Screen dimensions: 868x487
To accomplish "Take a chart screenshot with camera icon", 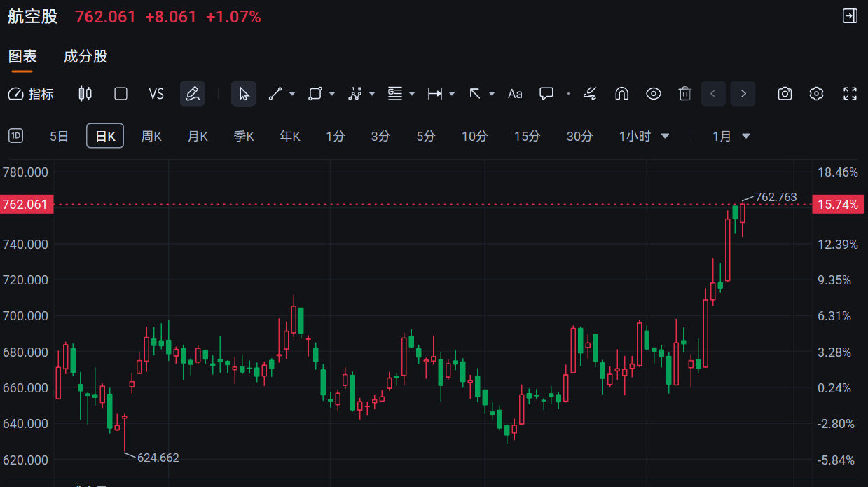I will [x=785, y=94].
